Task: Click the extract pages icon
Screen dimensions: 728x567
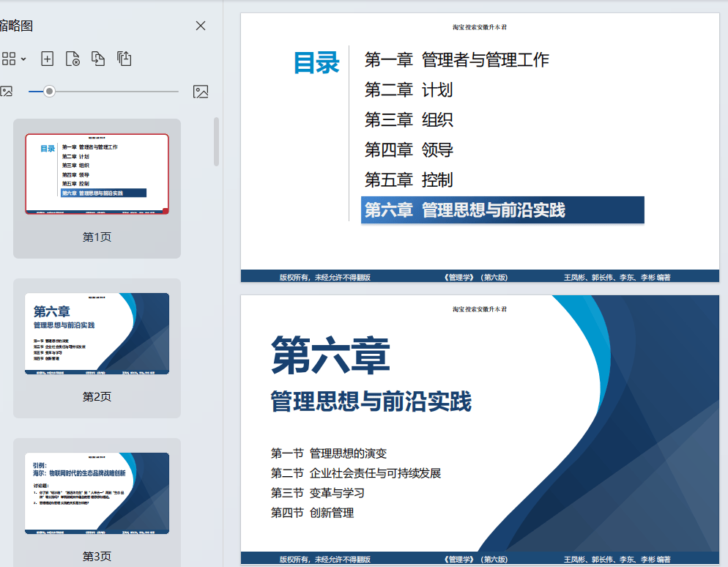Action: click(125, 59)
